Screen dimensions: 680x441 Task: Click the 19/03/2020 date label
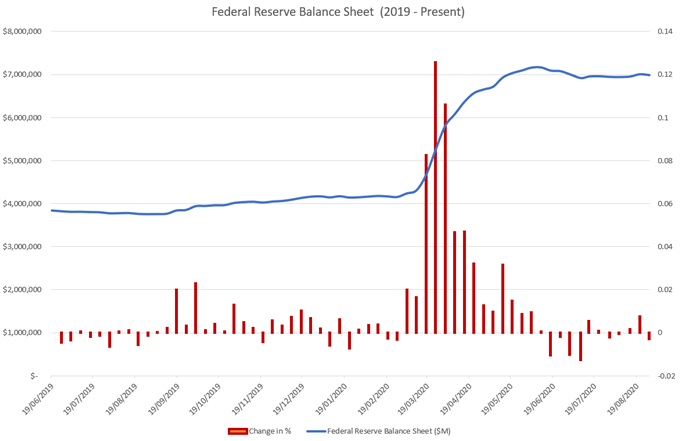click(x=413, y=399)
